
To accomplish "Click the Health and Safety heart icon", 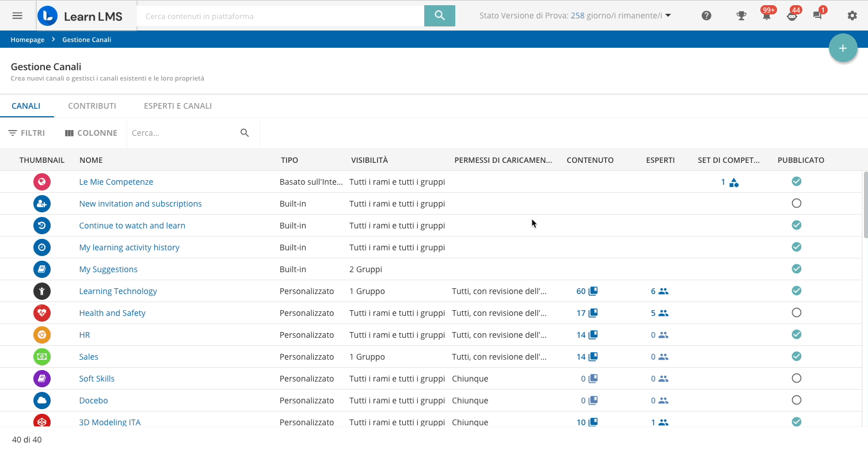I will (x=42, y=313).
